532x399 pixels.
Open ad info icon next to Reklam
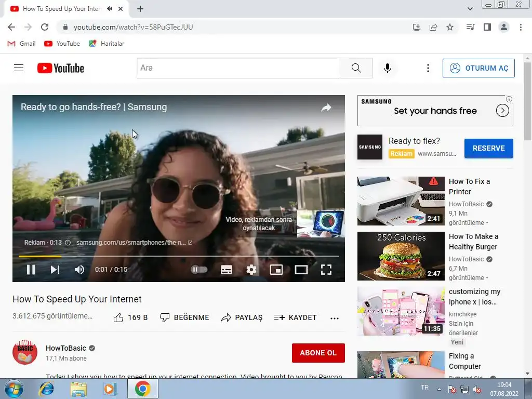coord(68,243)
